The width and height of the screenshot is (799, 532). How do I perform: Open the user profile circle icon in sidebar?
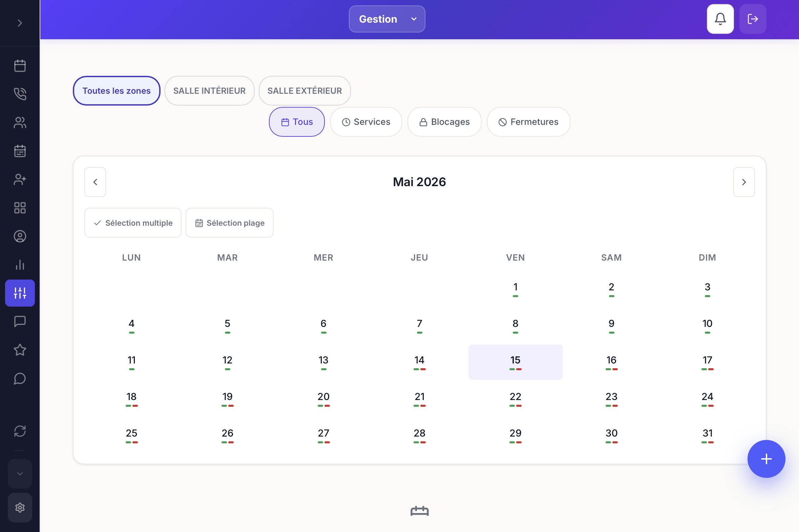click(20, 236)
